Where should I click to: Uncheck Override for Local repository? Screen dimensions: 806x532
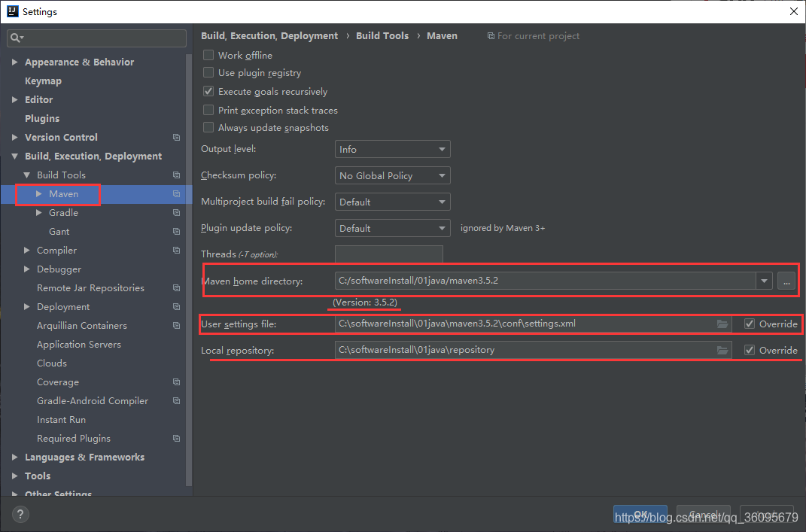pyautogui.click(x=750, y=350)
